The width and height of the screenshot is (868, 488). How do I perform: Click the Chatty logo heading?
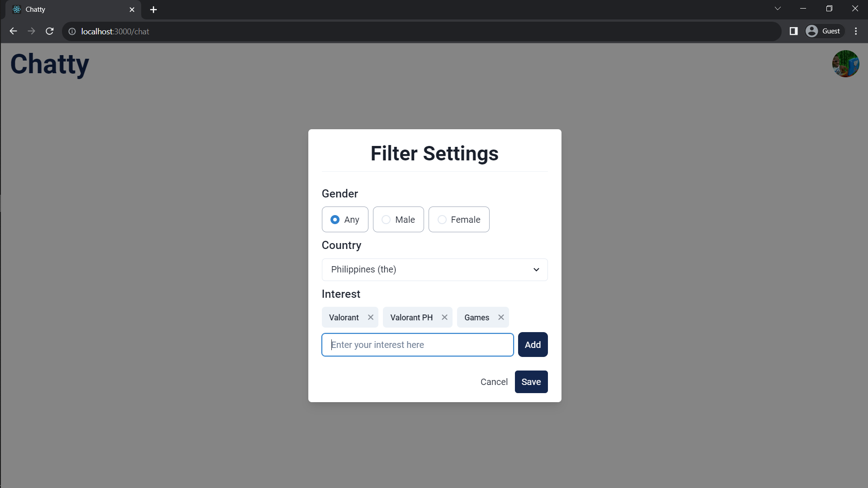click(50, 64)
